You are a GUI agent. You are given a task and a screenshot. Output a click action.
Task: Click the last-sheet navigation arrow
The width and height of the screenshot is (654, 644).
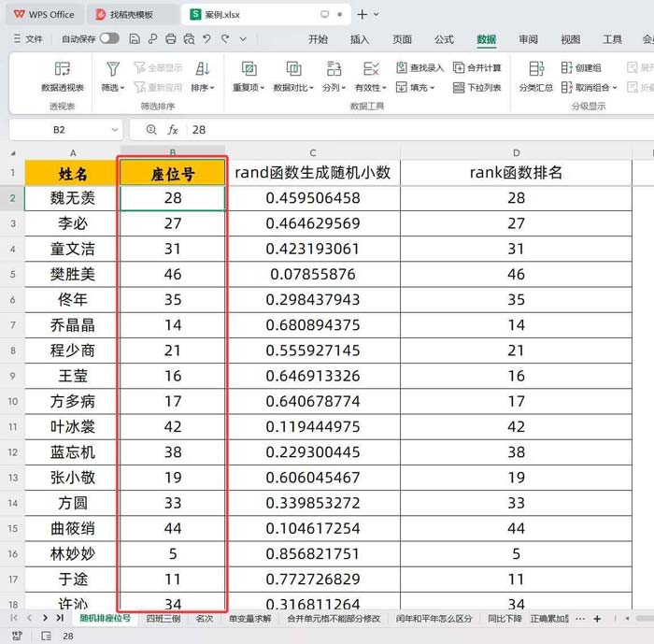tap(60, 618)
